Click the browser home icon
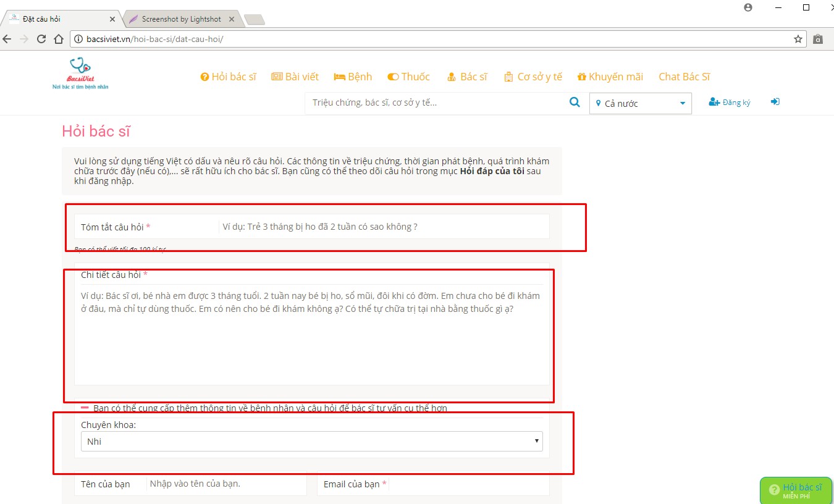The image size is (834, 504). [59, 39]
